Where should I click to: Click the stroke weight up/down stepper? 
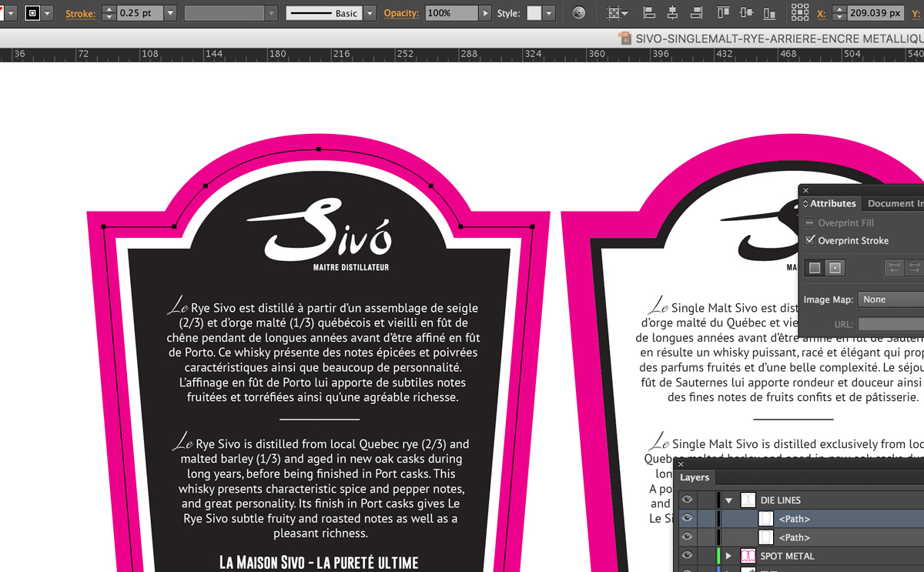(x=109, y=13)
